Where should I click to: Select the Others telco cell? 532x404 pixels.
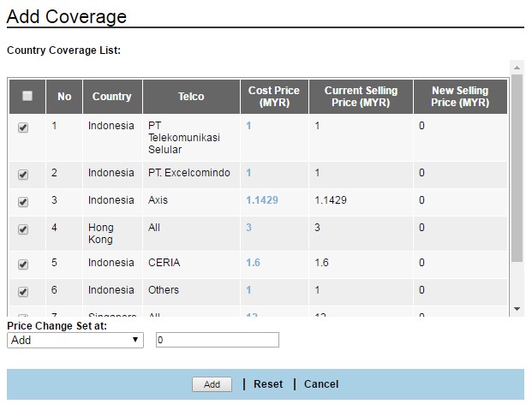tap(191, 292)
